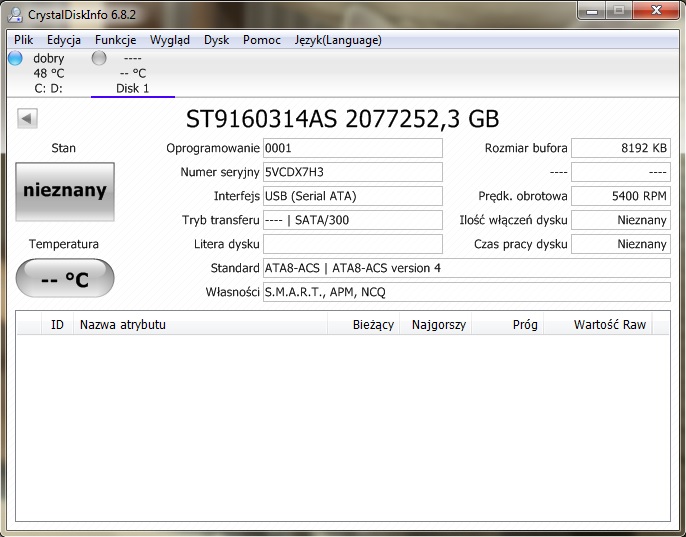686x537 pixels.
Task: Click the Oprogramowanie field showing 0001
Action: [353, 148]
